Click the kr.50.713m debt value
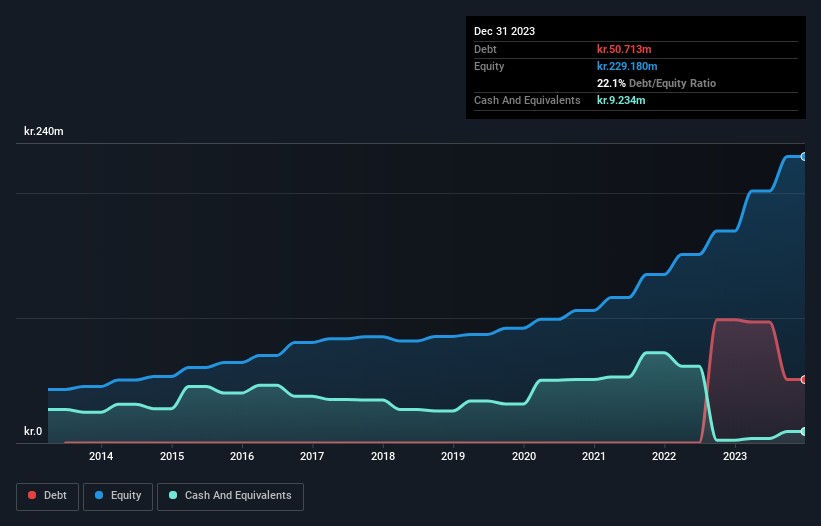Screen dimensions: 821x526 point(624,49)
